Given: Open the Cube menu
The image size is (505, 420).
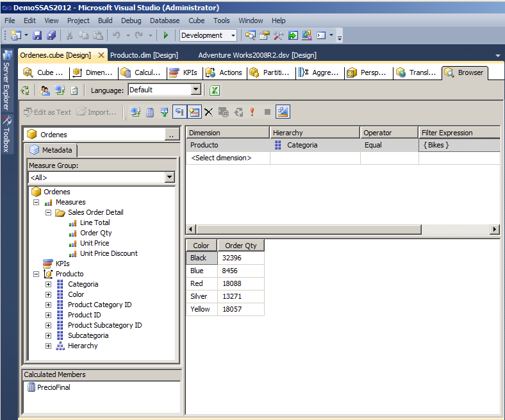Looking at the screenshot, I should point(196,21).
